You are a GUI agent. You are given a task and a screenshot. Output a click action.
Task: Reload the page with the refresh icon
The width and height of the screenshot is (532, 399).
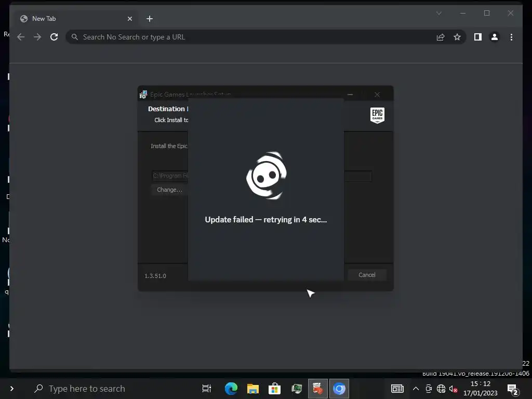click(x=54, y=37)
